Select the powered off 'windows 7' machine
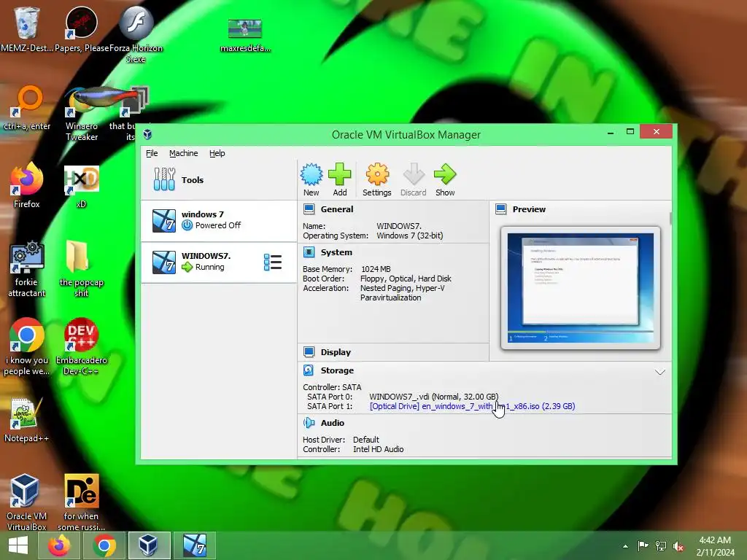747x560 pixels. pos(219,220)
